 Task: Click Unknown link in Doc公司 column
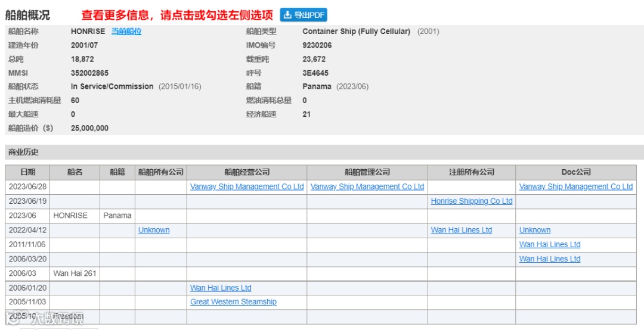point(535,231)
